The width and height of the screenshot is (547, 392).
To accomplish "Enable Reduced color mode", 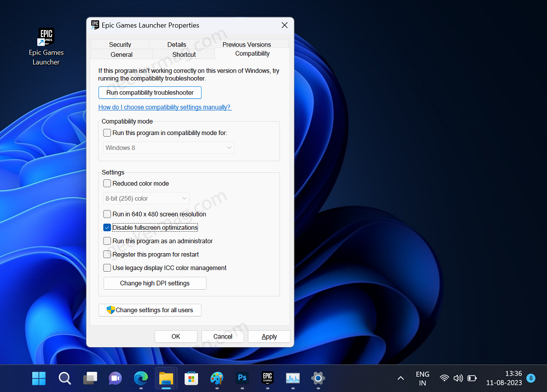I will 107,184.
